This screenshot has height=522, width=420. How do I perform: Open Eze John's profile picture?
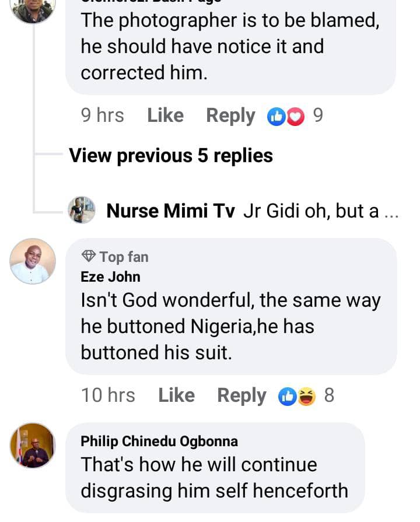tap(33, 261)
